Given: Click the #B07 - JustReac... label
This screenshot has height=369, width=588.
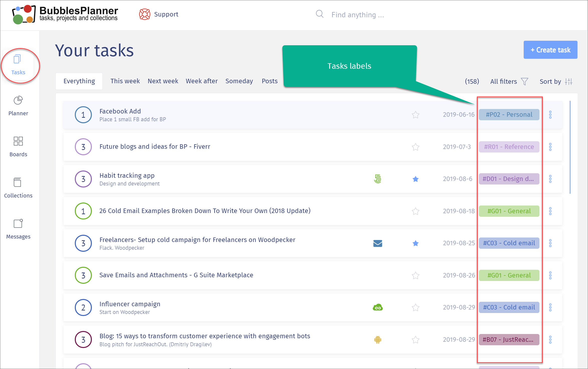Looking at the screenshot, I should pos(509,339).
